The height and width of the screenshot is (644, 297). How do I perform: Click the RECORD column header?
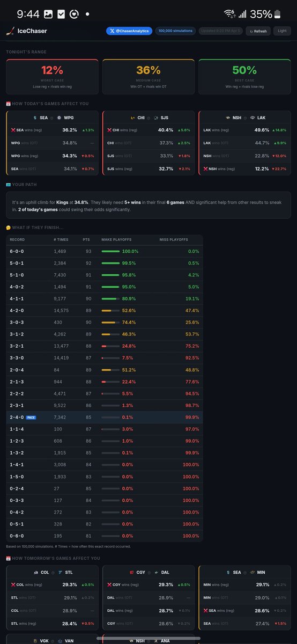pos(17,239)
